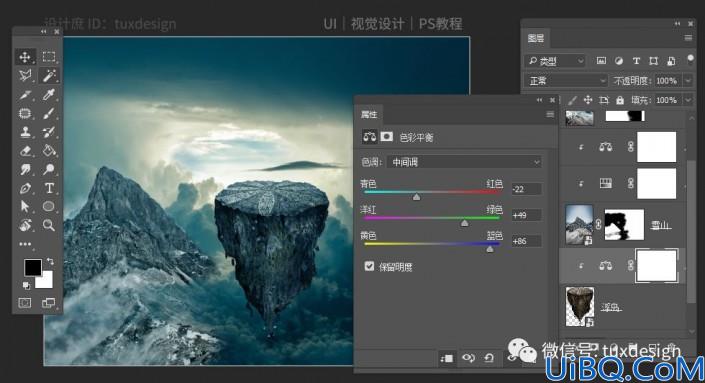Select the Dodge tool
The image size is (705, 383).
49,169
